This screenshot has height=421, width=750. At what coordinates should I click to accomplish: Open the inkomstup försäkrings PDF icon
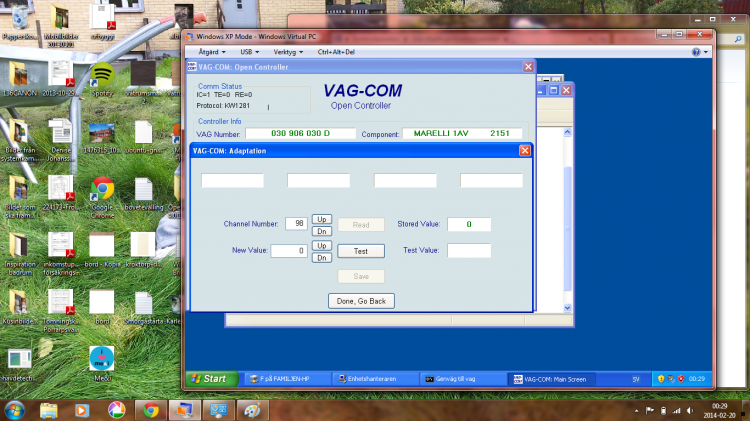pos(61,254)
